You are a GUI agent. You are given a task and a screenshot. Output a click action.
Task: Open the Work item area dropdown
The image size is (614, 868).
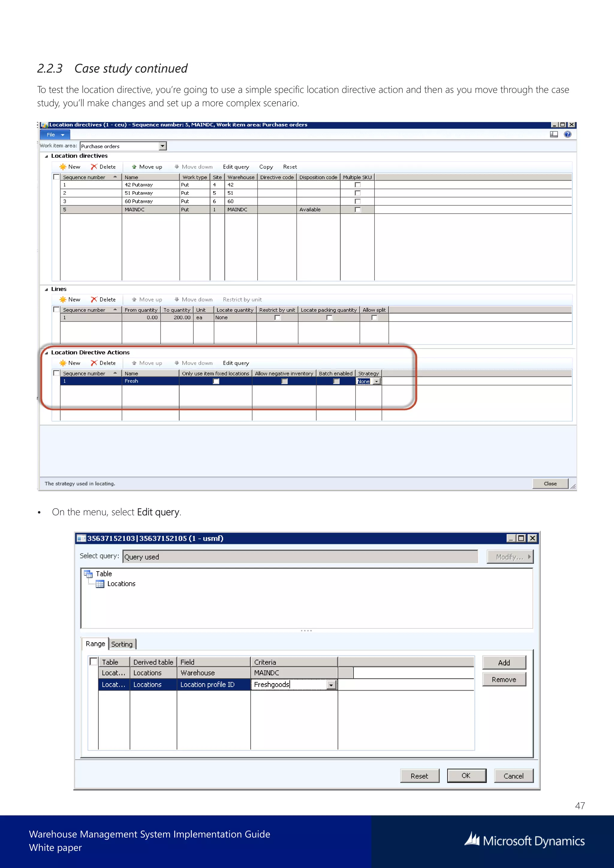[162, 146]
